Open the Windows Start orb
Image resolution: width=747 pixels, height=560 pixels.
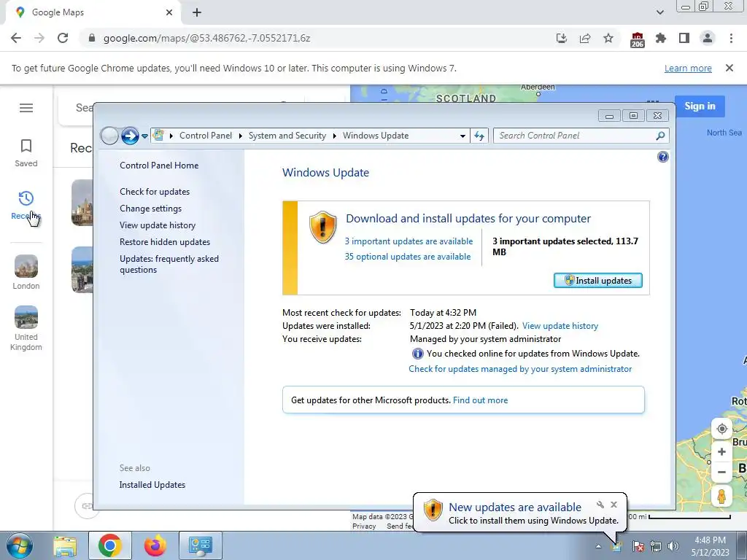pyautogui.click(x=19, y=545)
